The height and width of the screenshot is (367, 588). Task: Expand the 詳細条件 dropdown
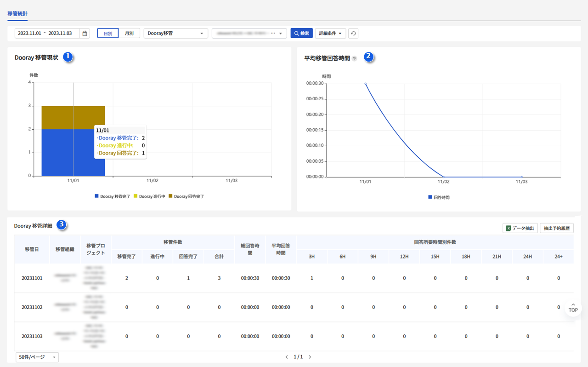(330, 34)
